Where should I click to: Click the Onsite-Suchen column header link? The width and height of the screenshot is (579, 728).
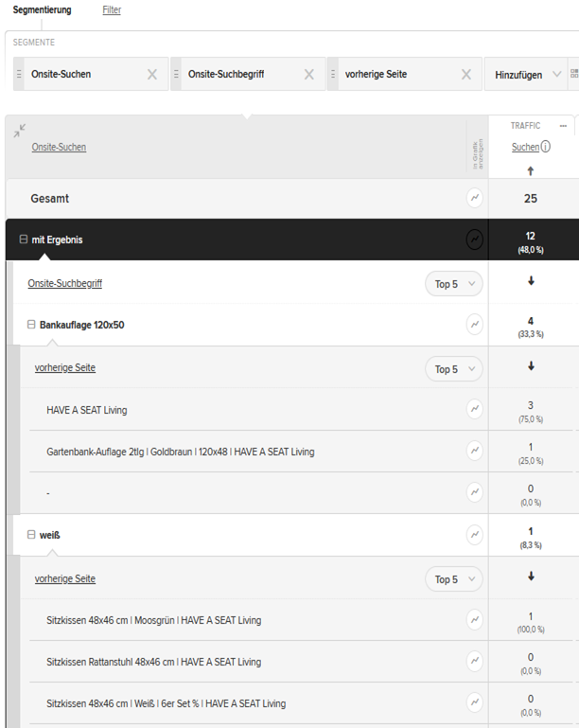[x=59, y=147]
